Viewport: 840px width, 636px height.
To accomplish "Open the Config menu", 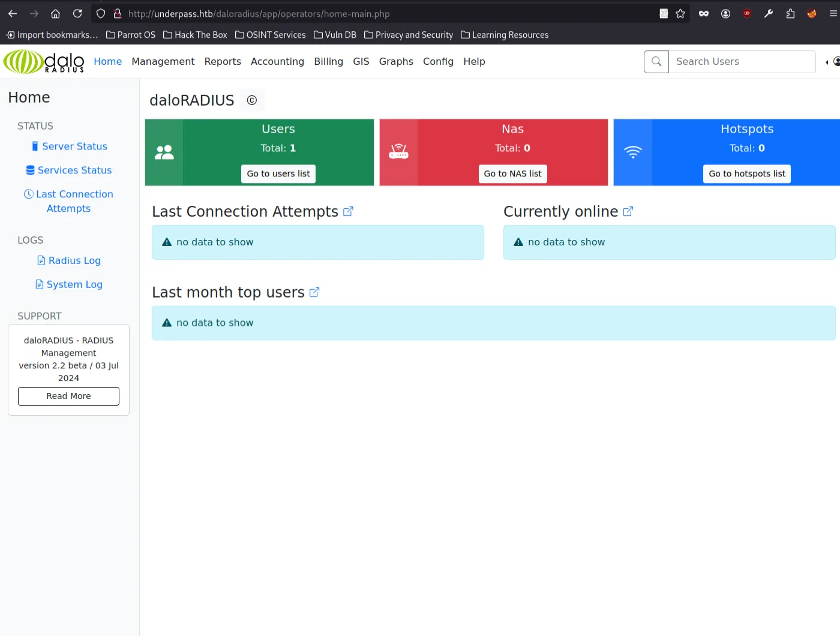I will point(438,61).
